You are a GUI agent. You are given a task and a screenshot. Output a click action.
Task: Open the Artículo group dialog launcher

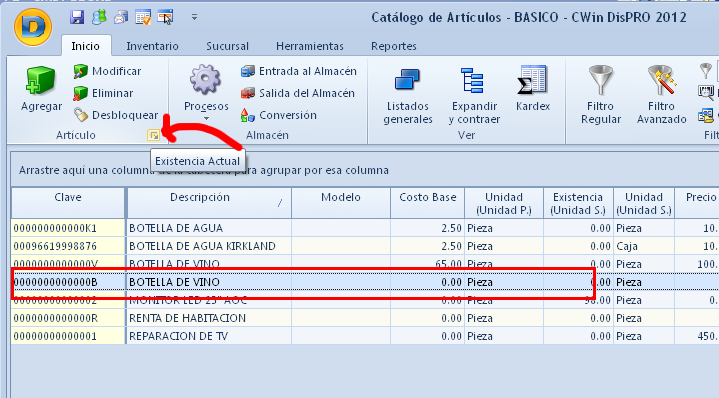click(154, 135)
